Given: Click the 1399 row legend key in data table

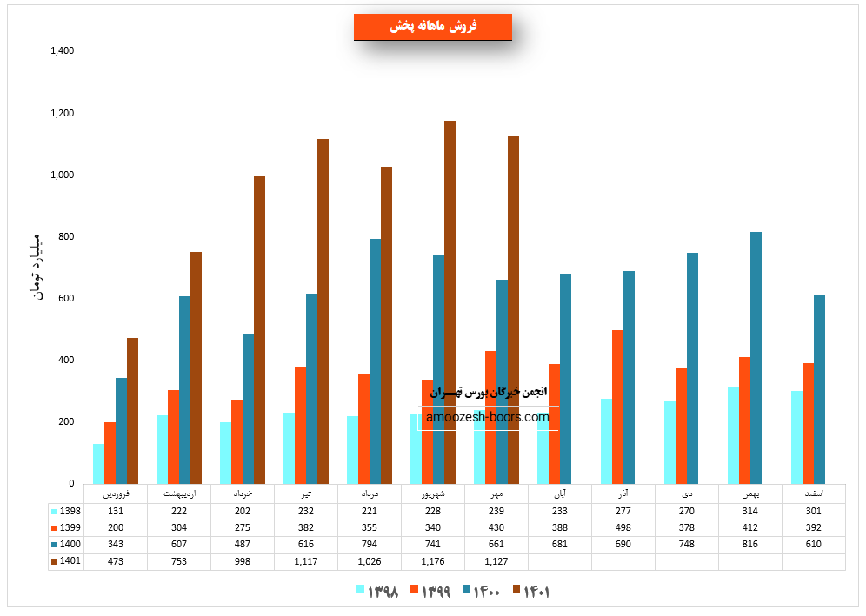Looking at the screenshot, I should (55, 528).
